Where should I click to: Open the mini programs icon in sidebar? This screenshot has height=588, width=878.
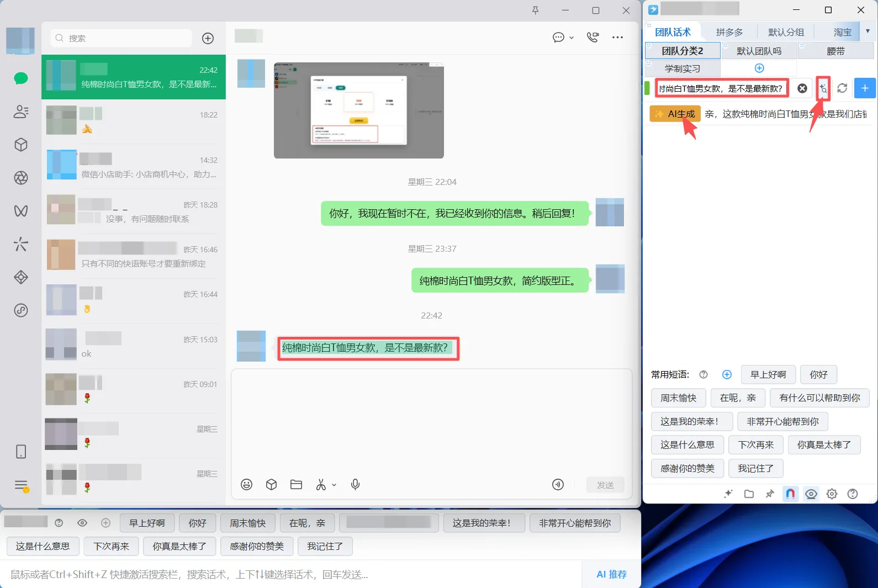[21, 310]
